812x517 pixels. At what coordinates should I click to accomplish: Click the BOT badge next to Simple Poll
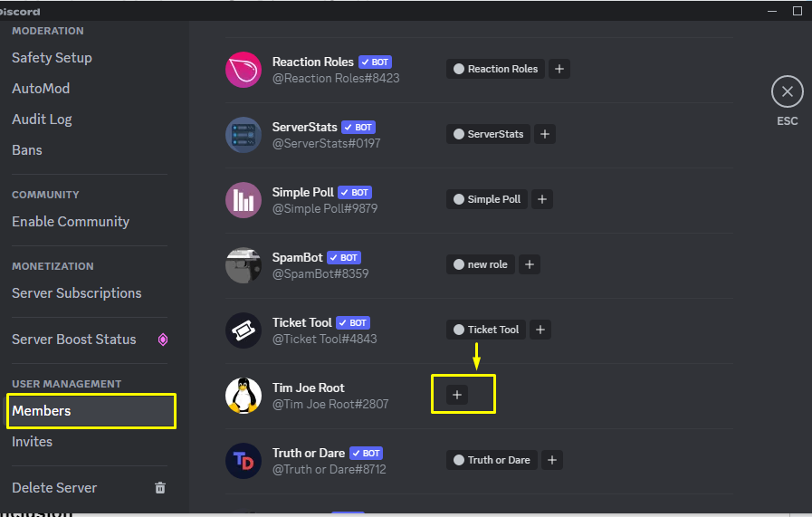point(355,193)
